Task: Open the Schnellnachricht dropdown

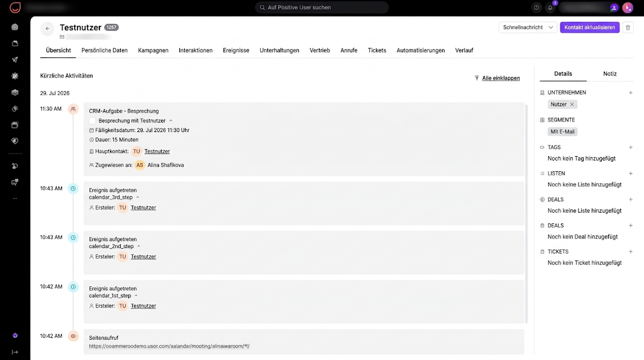Action: (528, 28)
